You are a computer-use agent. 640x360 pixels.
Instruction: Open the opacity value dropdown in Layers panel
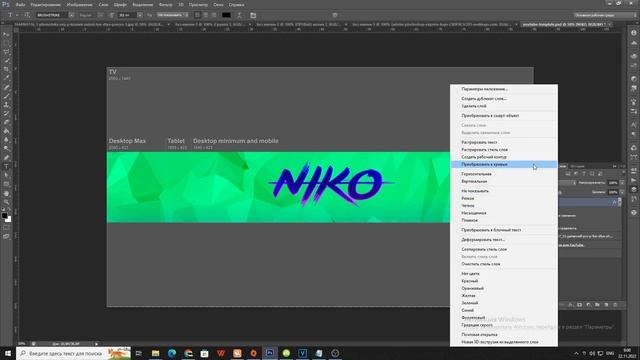pyautogui.click(x=622, y=183)
